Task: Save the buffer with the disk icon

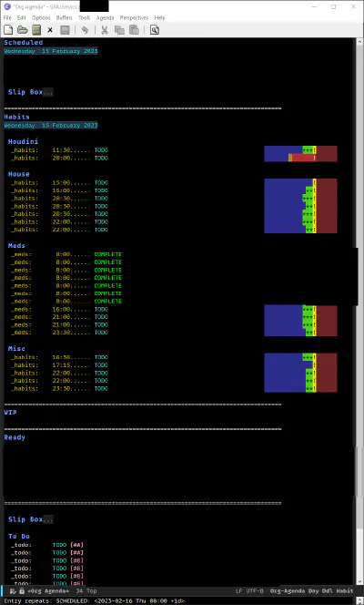Action: pos(65,30)
